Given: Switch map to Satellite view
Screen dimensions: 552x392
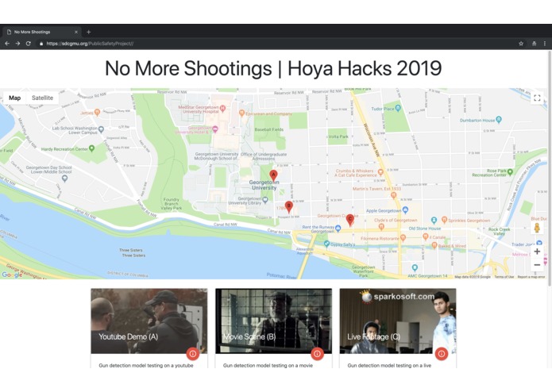Looking at the screenshot, I should (42, 98).
